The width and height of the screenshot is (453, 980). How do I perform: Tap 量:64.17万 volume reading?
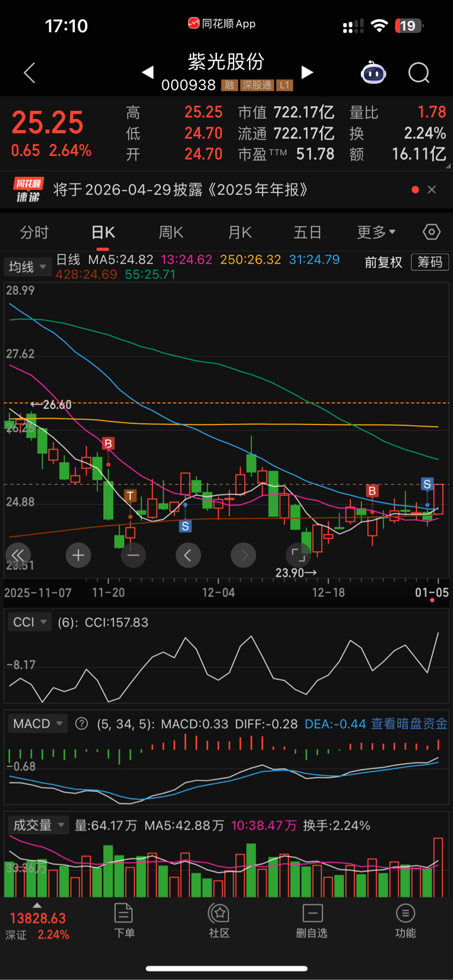(x=106, y=825)
